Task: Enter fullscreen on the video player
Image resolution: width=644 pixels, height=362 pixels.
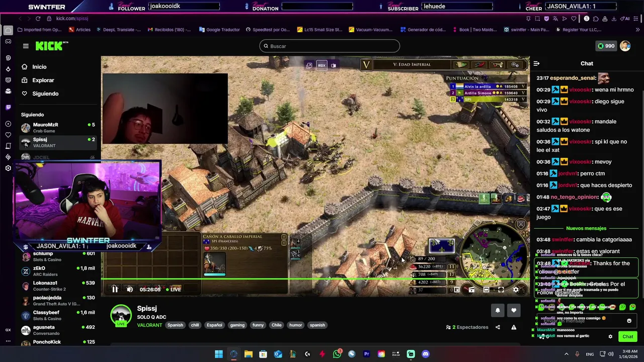Action: tap(501, 290)
